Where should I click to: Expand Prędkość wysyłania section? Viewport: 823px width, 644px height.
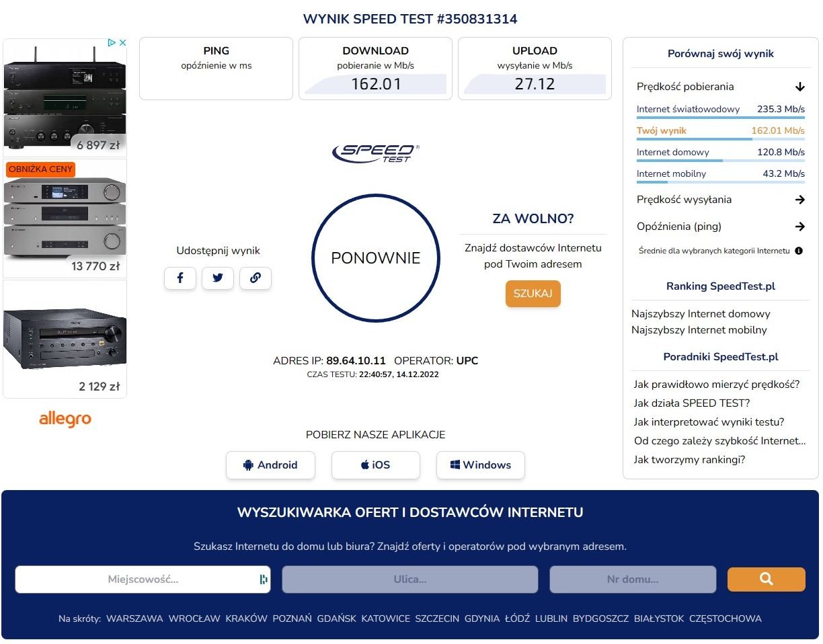click(x=720, y=200)
